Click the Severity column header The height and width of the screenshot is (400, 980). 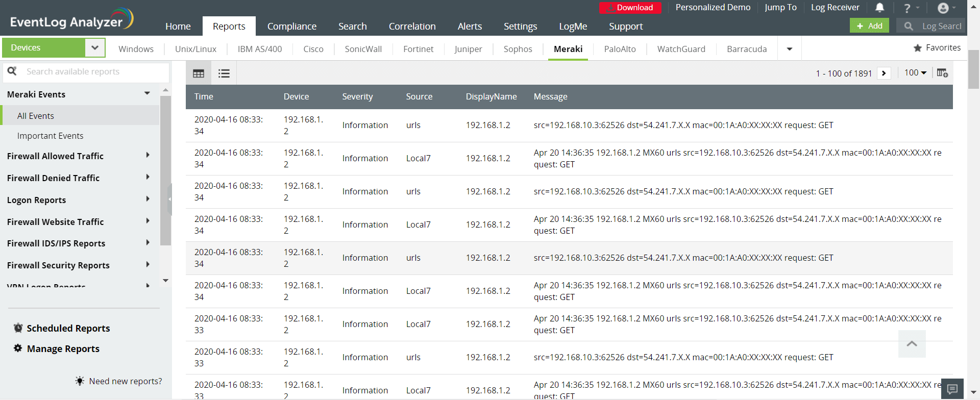pyautogui.click(x=358, y=96)
